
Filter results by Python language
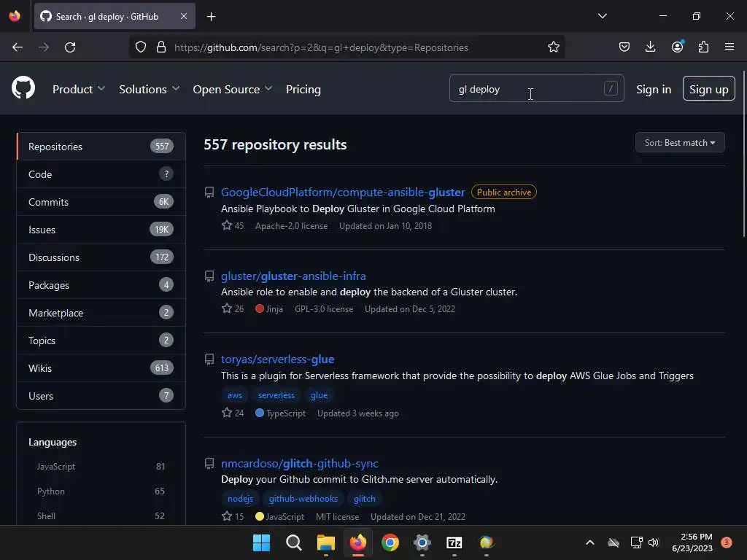(x=101, y=491)
